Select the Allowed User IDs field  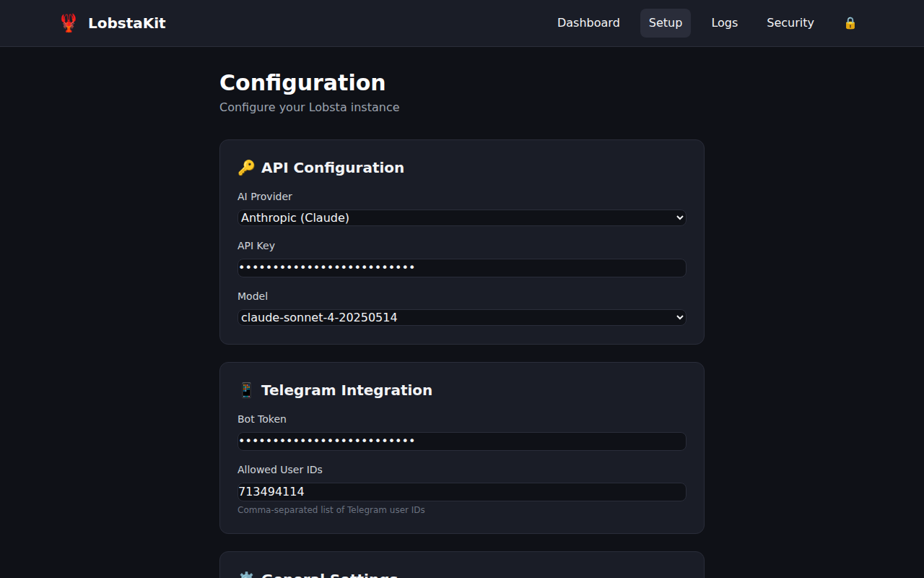(x=461, y=491)
